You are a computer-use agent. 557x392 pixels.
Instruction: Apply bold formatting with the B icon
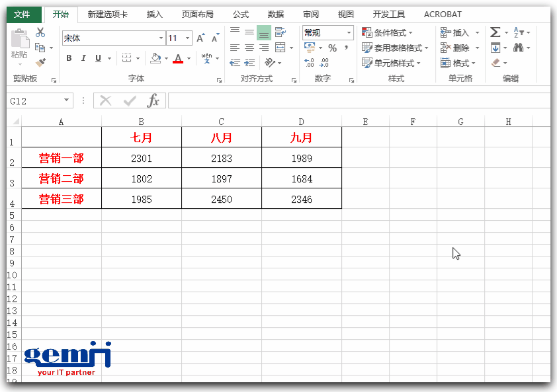[68, 58]
